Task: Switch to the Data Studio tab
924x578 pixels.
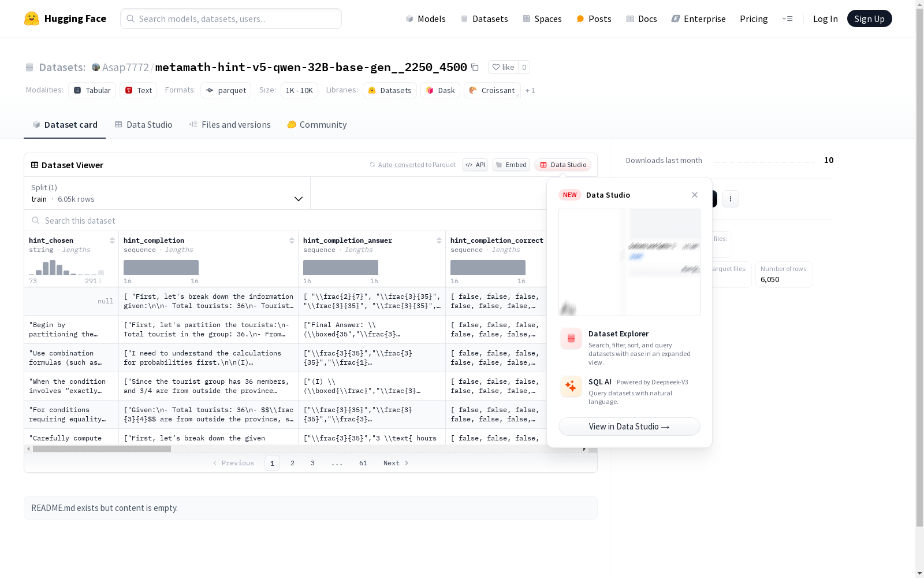Action: 144,125
